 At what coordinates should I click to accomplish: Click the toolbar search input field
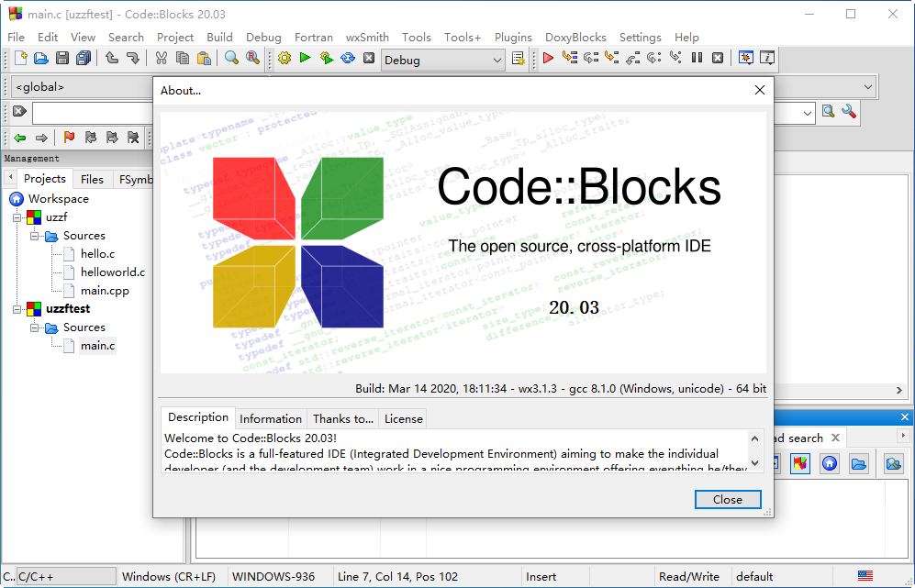pos(94,113)
